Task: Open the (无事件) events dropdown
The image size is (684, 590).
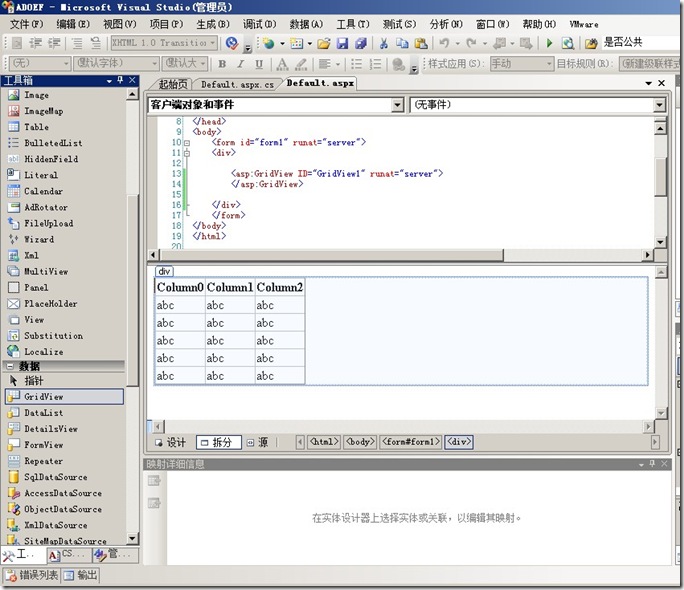Action: [659, 105]
